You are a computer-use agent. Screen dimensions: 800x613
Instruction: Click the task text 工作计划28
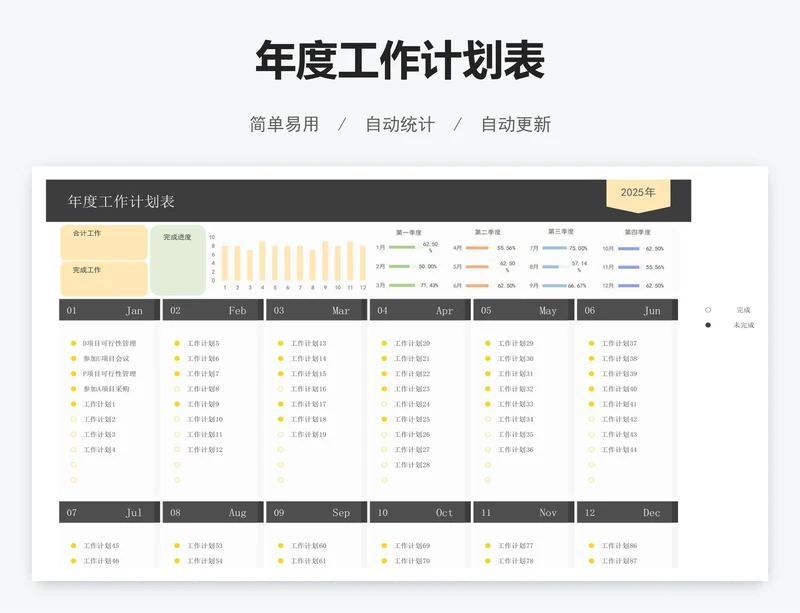pyautogui.click(x=412, y=465)
